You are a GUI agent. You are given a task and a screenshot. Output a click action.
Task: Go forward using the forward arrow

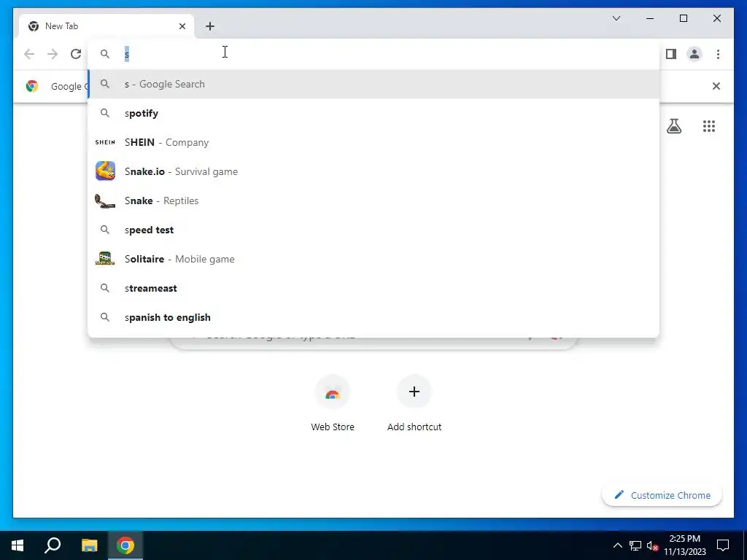53,54
